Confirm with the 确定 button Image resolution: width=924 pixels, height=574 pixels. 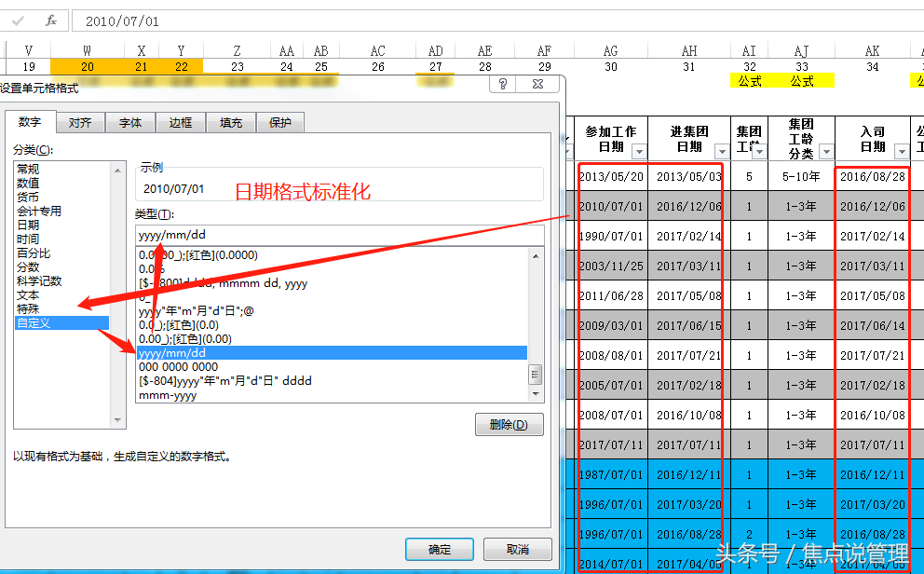coord(440,549)
